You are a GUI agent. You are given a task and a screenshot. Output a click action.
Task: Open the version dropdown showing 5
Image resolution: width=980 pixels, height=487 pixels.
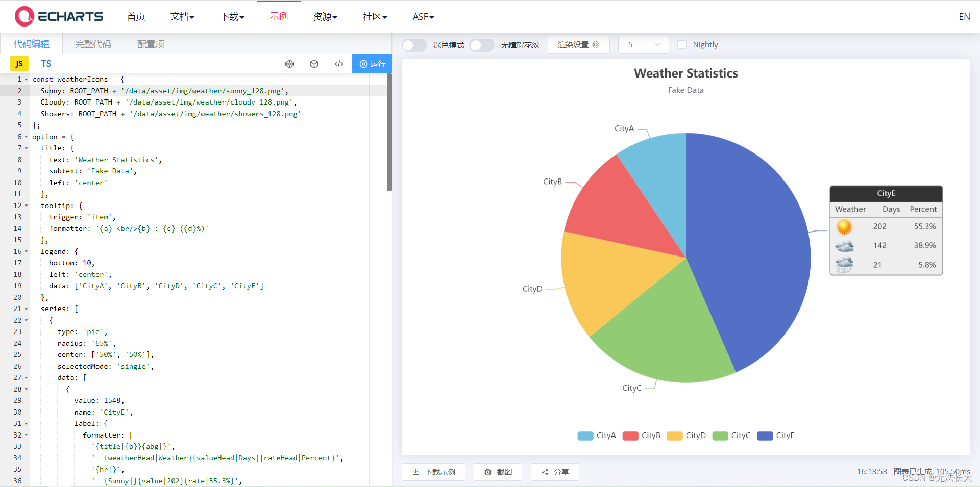coord(644,45)
